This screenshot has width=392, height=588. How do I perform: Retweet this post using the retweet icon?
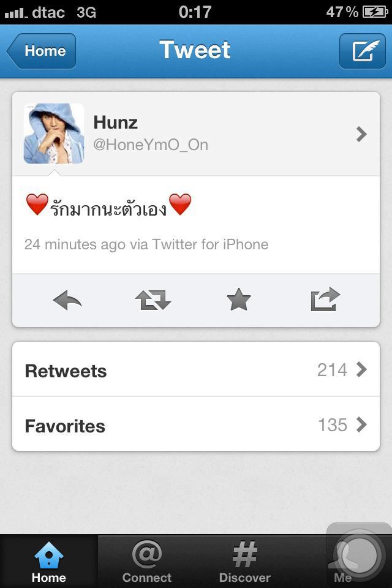click(153, 300)
